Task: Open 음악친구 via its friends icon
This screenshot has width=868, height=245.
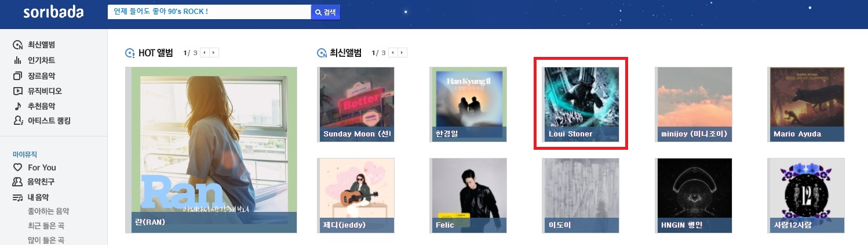Action: click(x=17, y=182)
